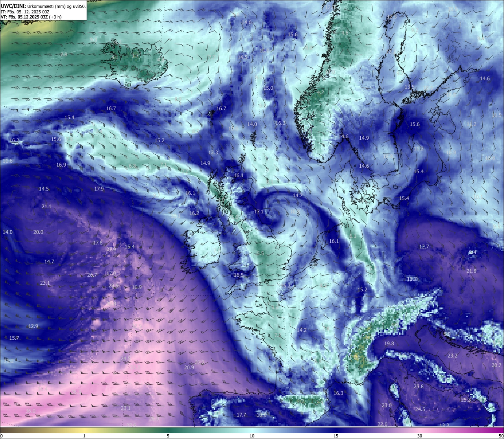Click the IT: Fös. 05. 12. 2025 00Z line
Viewport: 504px width, 439px height.
click(x=25, y=11)
